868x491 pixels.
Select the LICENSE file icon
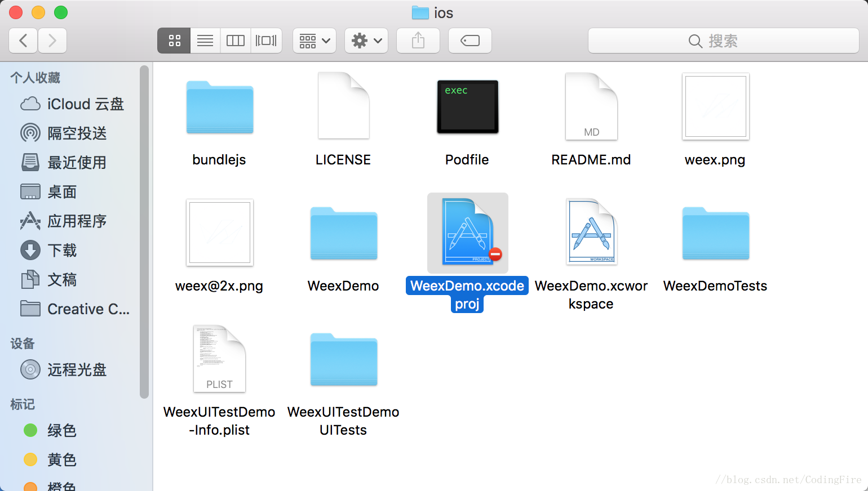tap(344, 105)
